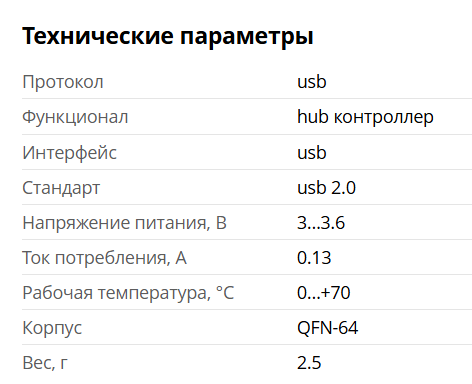Select the 'Функционал' label
The height and width of the screenshot is (384, 472).
[75, 117]
